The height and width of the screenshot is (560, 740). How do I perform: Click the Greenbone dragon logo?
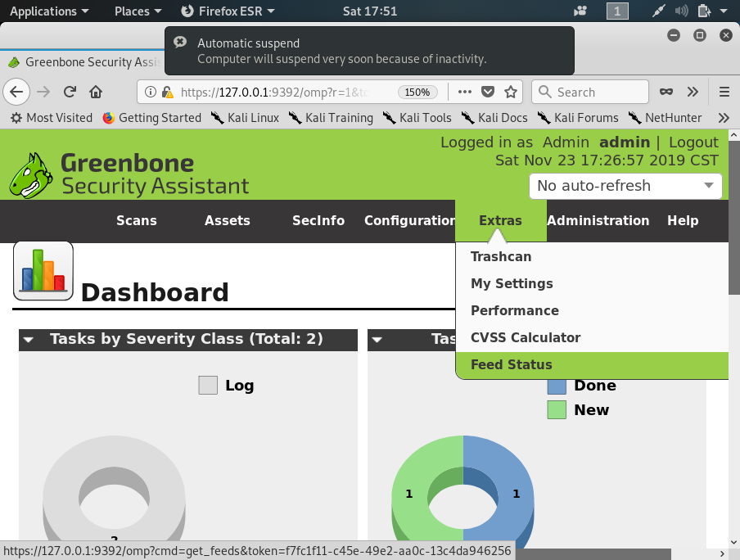(x=30, y=175)
